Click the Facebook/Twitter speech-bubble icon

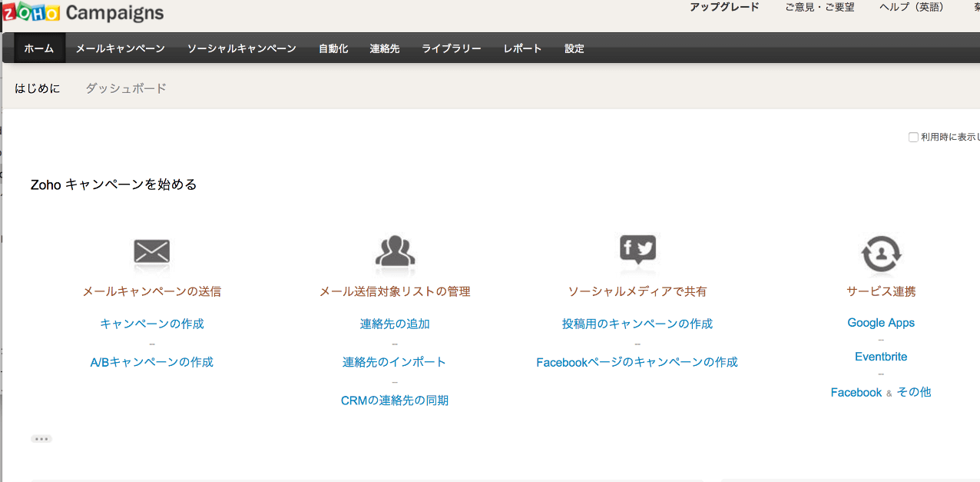click(637, 249)
